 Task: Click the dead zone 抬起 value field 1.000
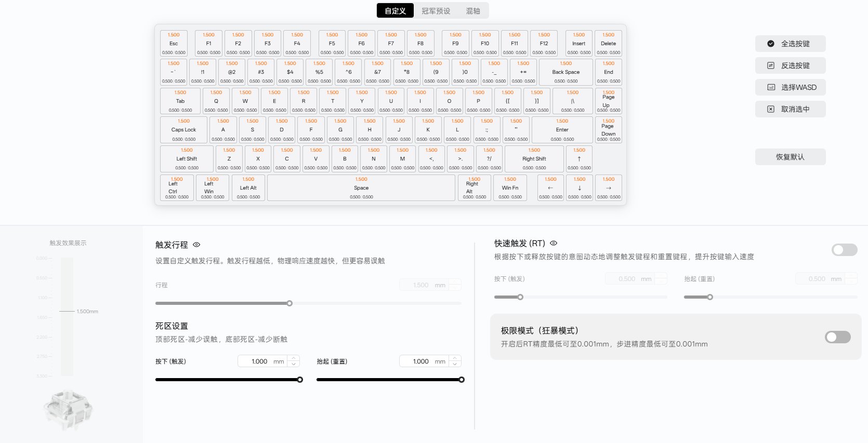point(424,361)
